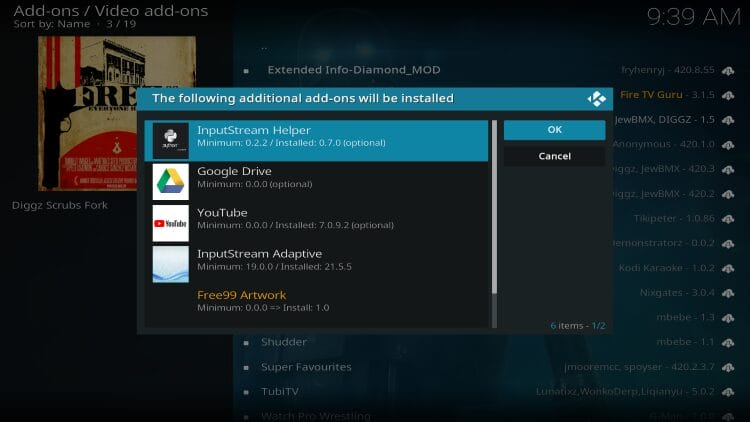Screen dimensions: 750x422
Task: Click OK to confirm add-on installation
Action: (554, 130)
